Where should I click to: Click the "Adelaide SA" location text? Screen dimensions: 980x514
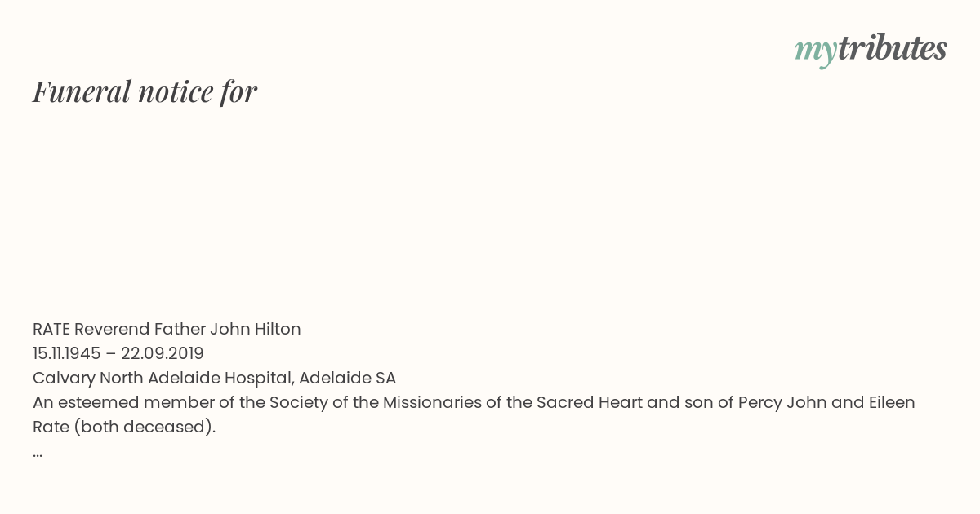pyautogui.click(x=347, y=378)
